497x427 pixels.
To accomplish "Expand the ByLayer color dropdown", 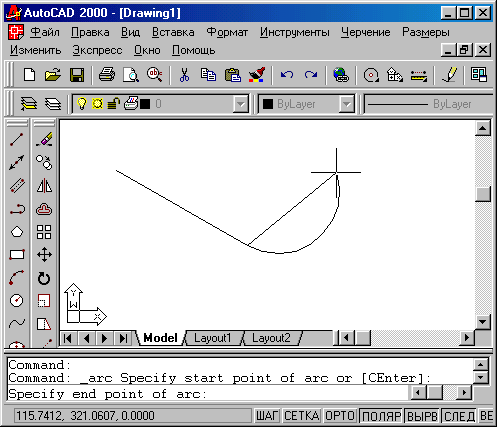I will (347, 104).
